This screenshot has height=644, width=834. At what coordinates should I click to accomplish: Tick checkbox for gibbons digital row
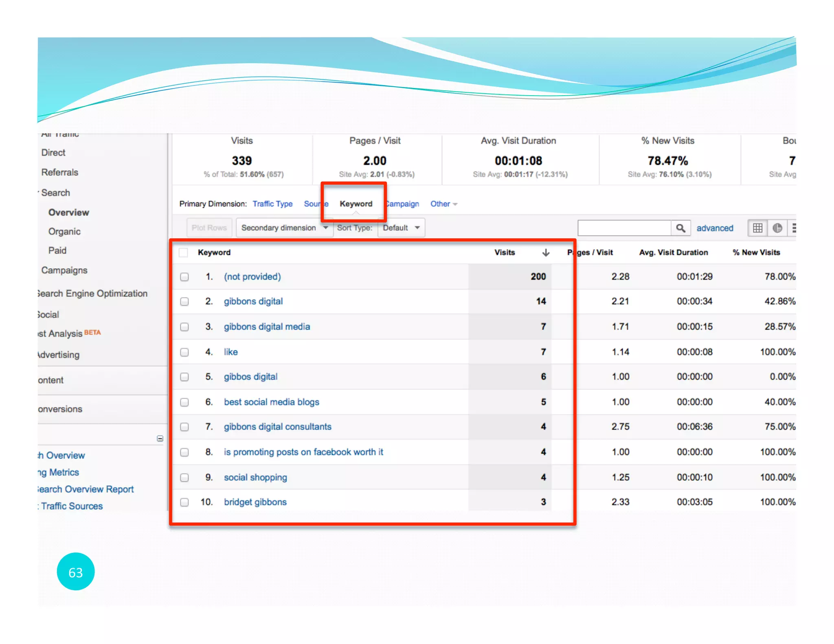pos(184,302)
